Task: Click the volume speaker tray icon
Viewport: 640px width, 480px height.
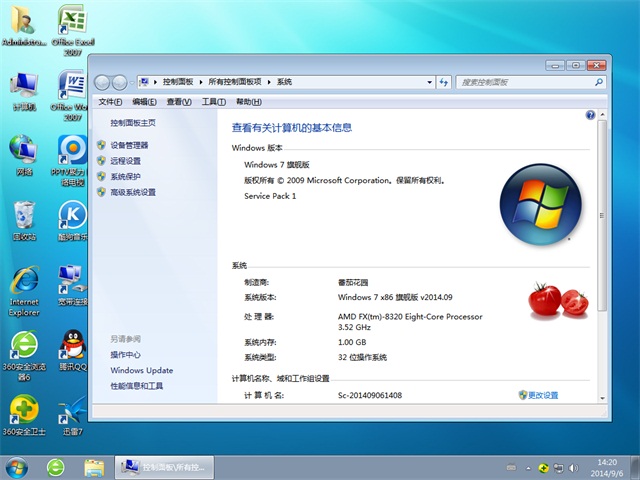Action: (x=573, y=468)
